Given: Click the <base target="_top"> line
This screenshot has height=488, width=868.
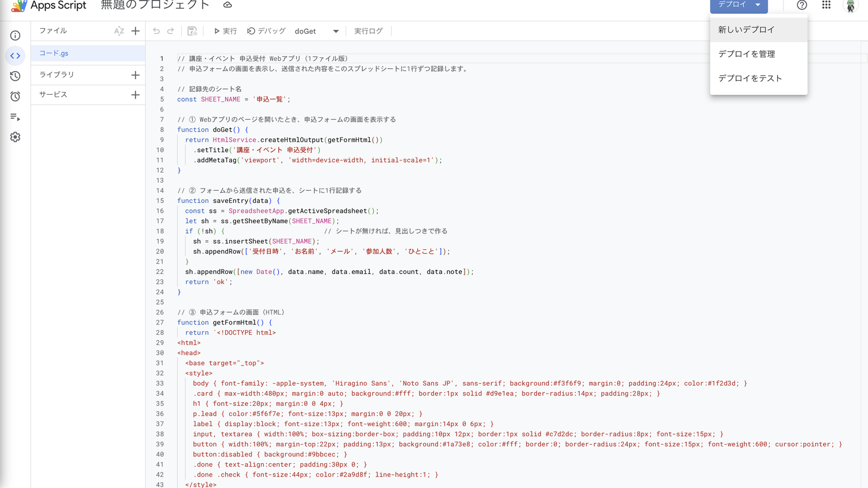Looking at the screenshot, I should (x=225, y=363).
